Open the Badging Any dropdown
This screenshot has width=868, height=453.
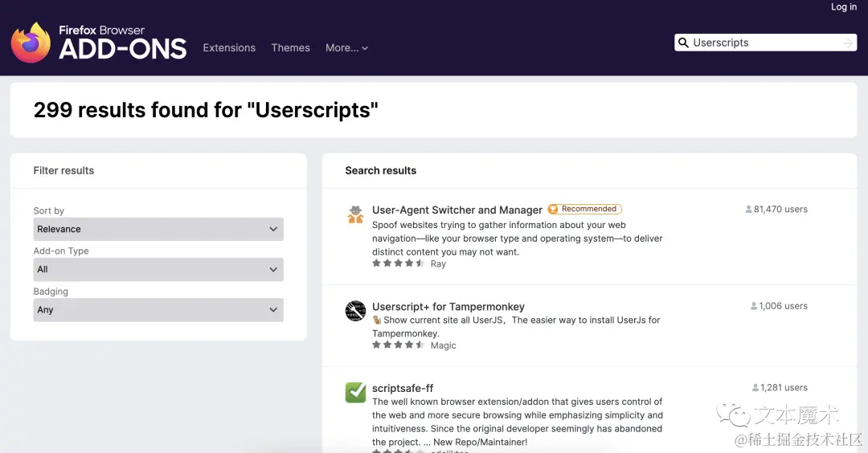point(158,310)
